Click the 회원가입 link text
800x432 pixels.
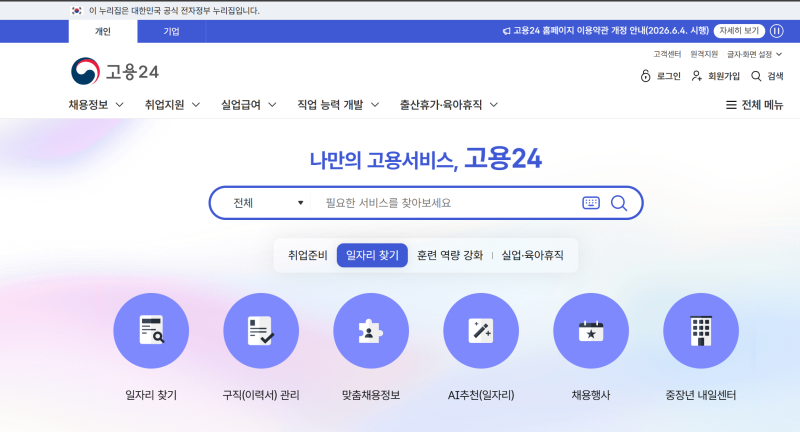coord(724,76)
